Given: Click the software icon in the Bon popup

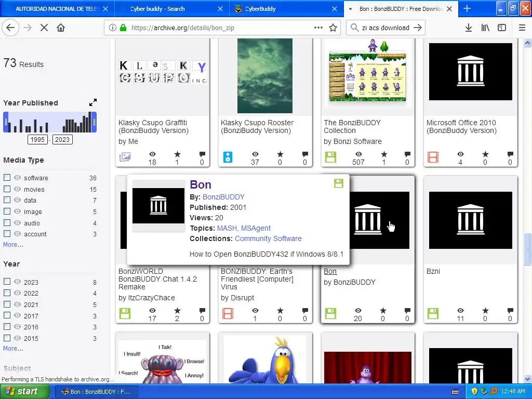Looking at the screenshot, I should click(x=339, y=183).
